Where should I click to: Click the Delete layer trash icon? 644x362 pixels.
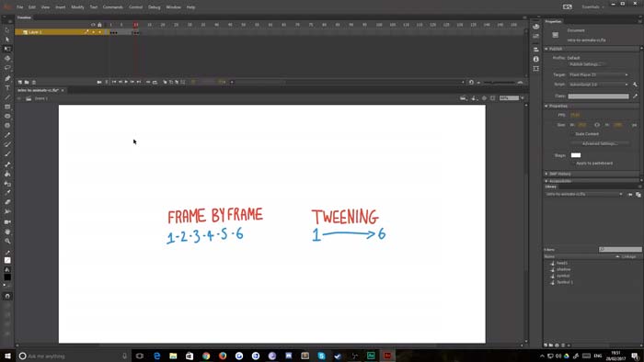34,82
